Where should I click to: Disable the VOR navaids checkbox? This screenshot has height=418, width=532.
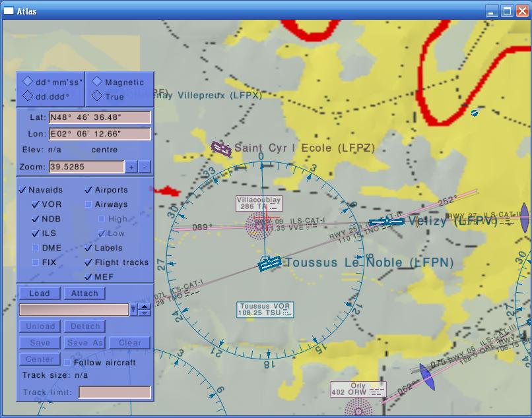point(36,204)
